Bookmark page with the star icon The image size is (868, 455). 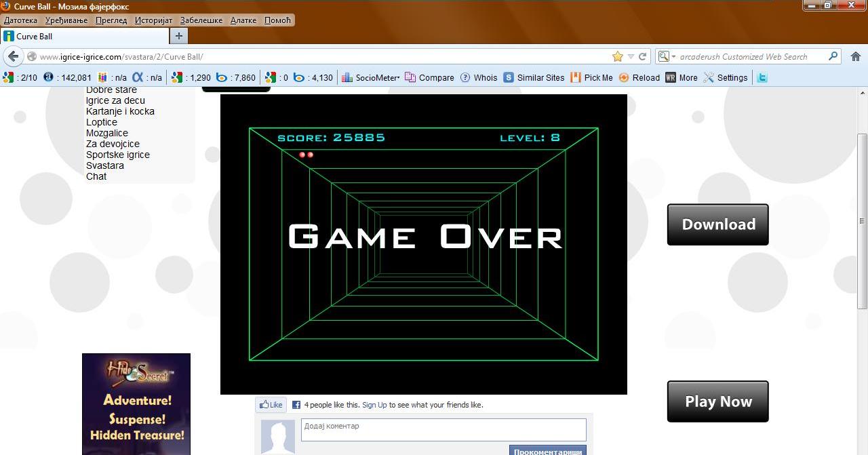coord(617,56)
